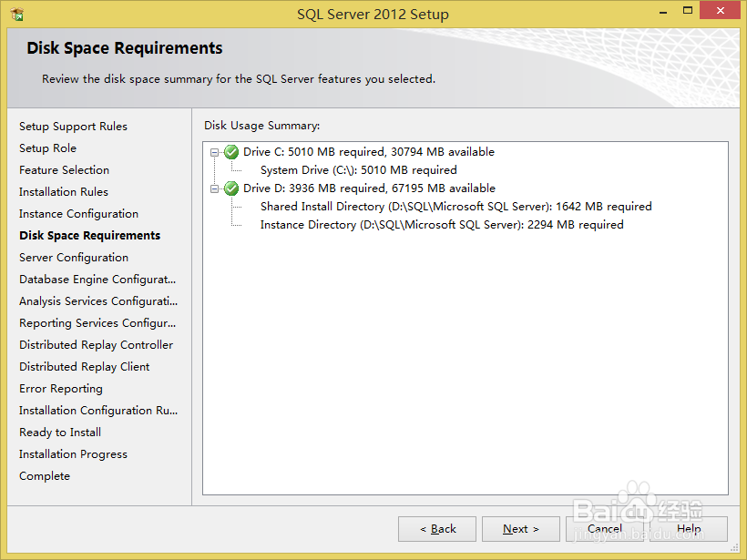Click Back to return to previous step
Image resolution: width=747 pixels, height=560 pixels.
point(436,529)
